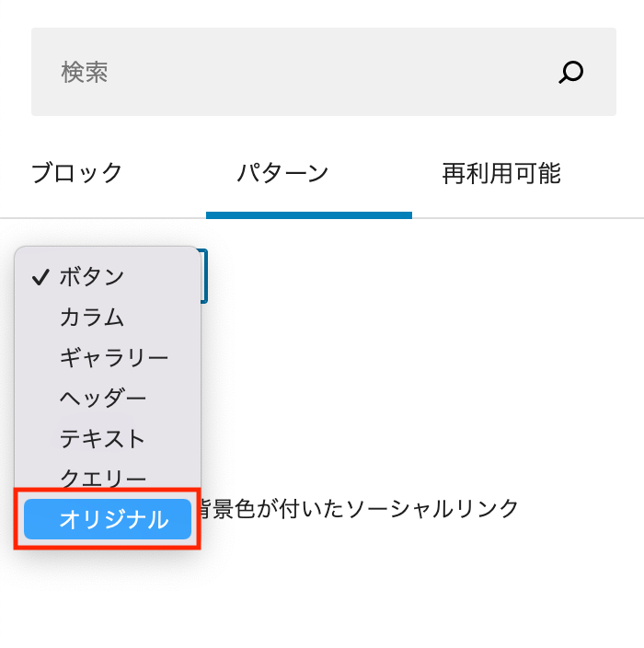This screenshot has height=648, width=644.
Task: Click the checkmark beside ボタン
Action: click(40, 276)
